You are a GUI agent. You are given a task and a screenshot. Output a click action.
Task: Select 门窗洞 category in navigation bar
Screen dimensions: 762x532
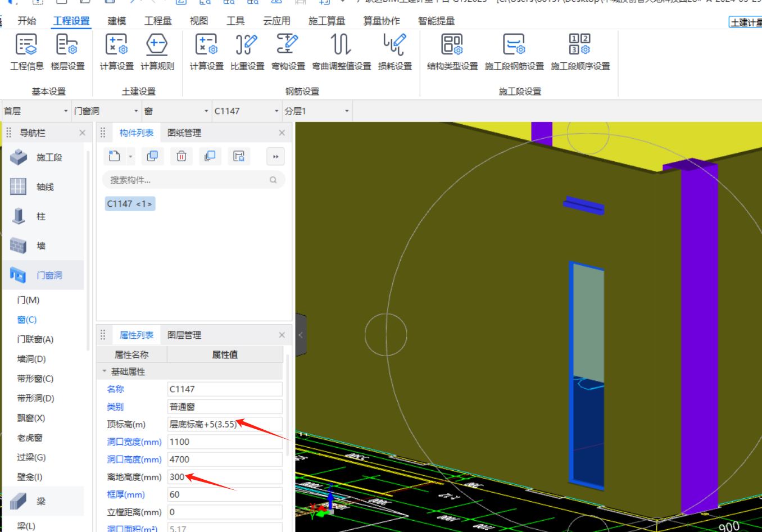click(43, 275)
